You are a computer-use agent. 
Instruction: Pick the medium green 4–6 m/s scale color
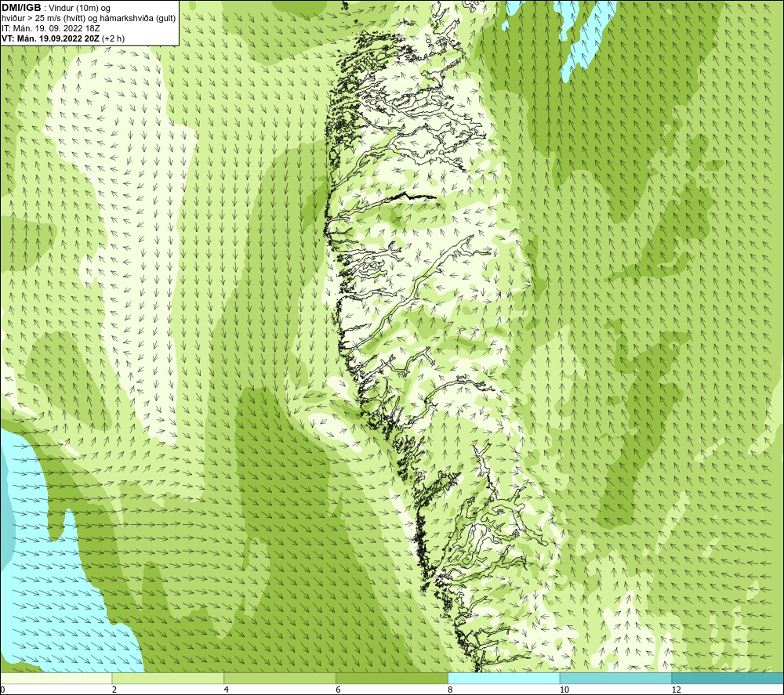point(280,679)
